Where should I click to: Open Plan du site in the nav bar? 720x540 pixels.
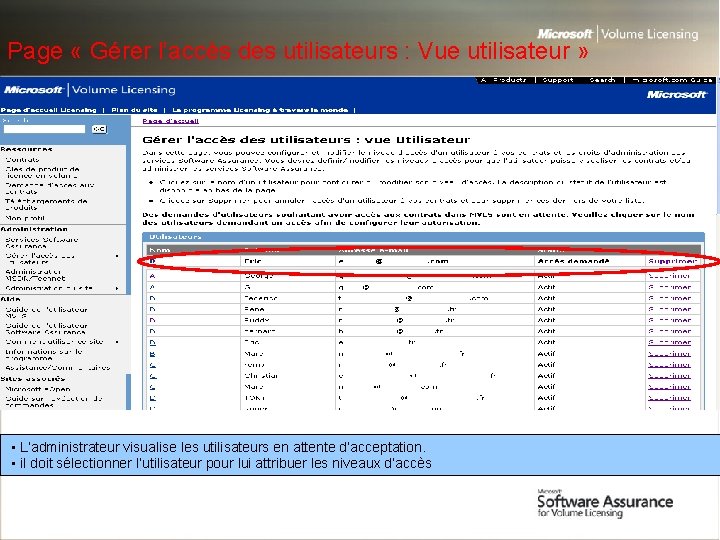click(x=134, y=110)
